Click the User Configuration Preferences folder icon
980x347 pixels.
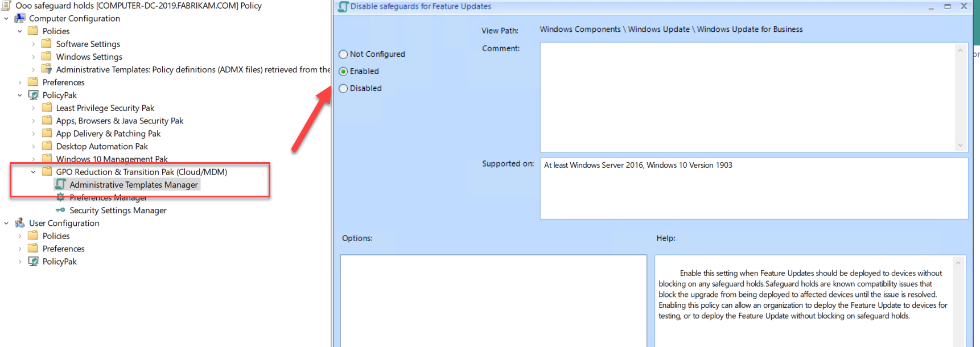pyautogui.click(x=33, y=249)
